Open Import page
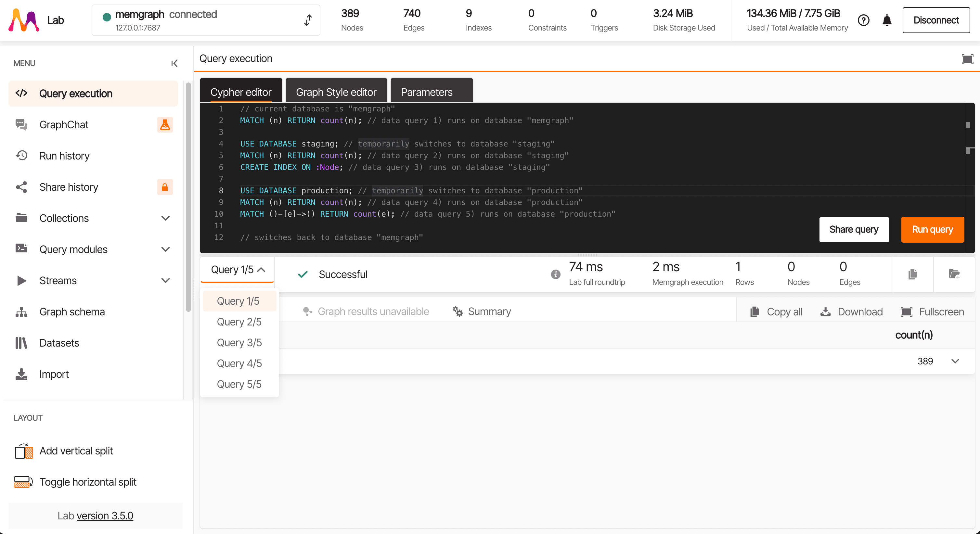This screenshot has height=534, width=980. [x=93, y=374]
